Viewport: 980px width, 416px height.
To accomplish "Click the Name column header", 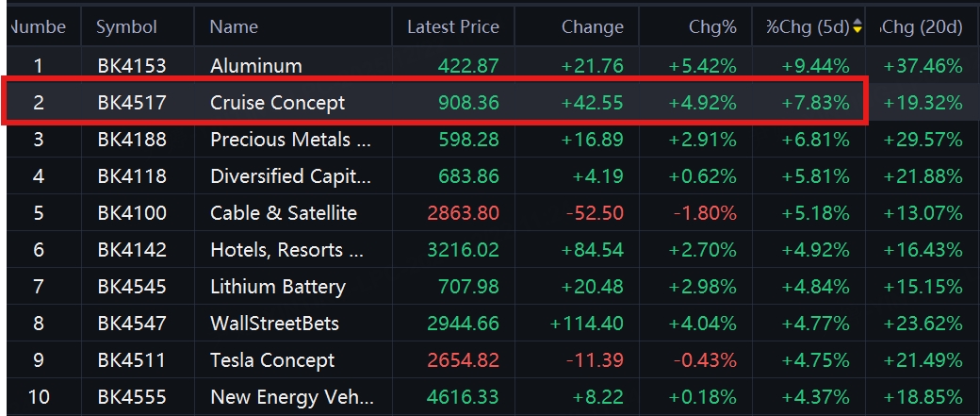I will (234, 27).
